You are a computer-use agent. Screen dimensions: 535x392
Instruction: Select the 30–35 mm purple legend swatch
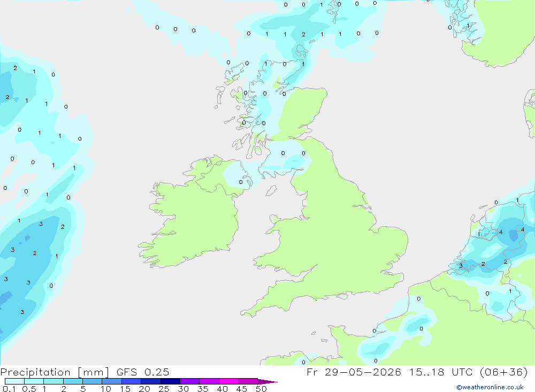[x=189, y=381]
